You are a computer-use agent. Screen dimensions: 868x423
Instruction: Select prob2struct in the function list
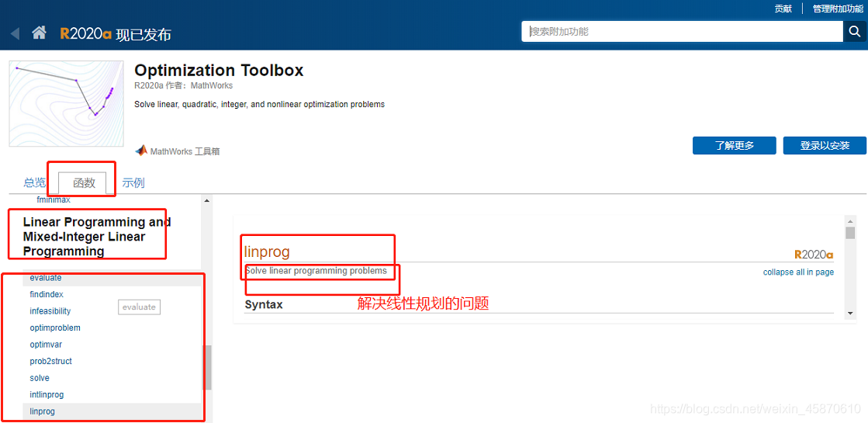click(50, 361)
